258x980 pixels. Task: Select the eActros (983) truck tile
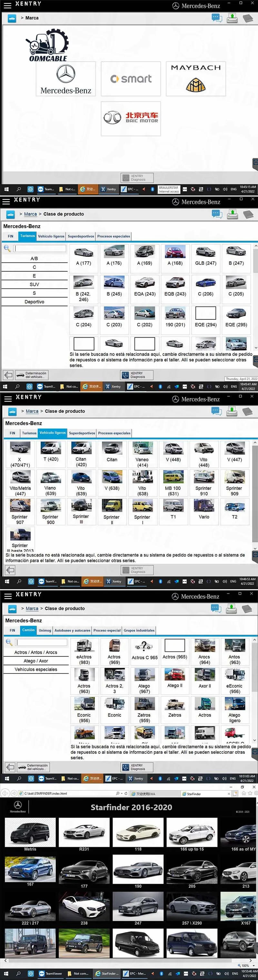point(84,652)
